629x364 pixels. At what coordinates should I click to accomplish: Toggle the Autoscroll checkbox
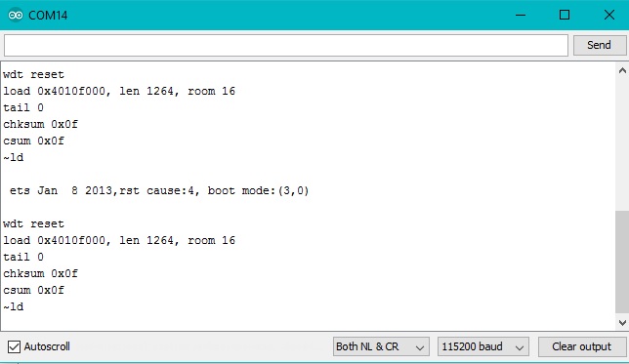14,346
